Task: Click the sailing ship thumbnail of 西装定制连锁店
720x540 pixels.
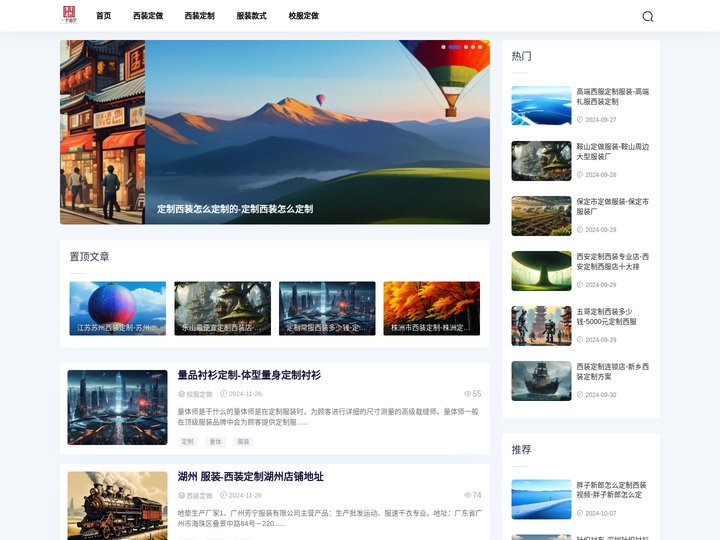Action: coord(541,381)
